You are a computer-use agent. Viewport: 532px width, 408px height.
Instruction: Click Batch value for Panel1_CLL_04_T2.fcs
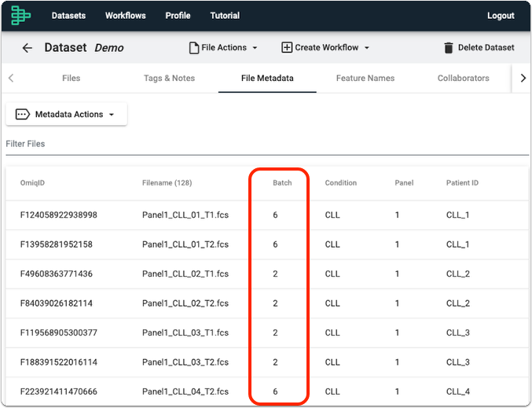(x=275, y=391)
